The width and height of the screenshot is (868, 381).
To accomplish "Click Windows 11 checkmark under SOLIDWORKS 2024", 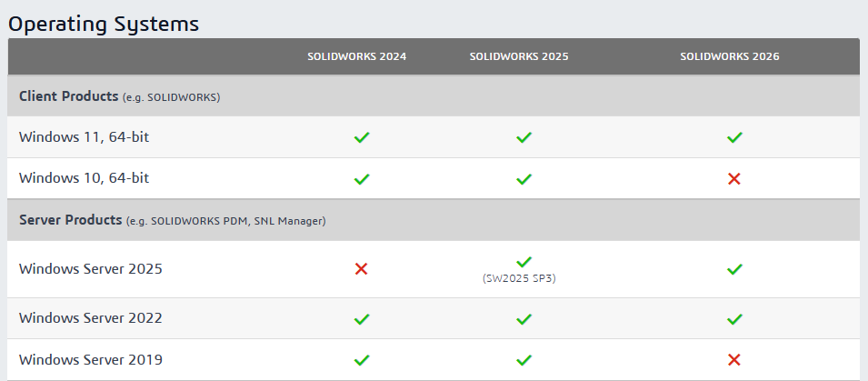I will click(362, 137).
